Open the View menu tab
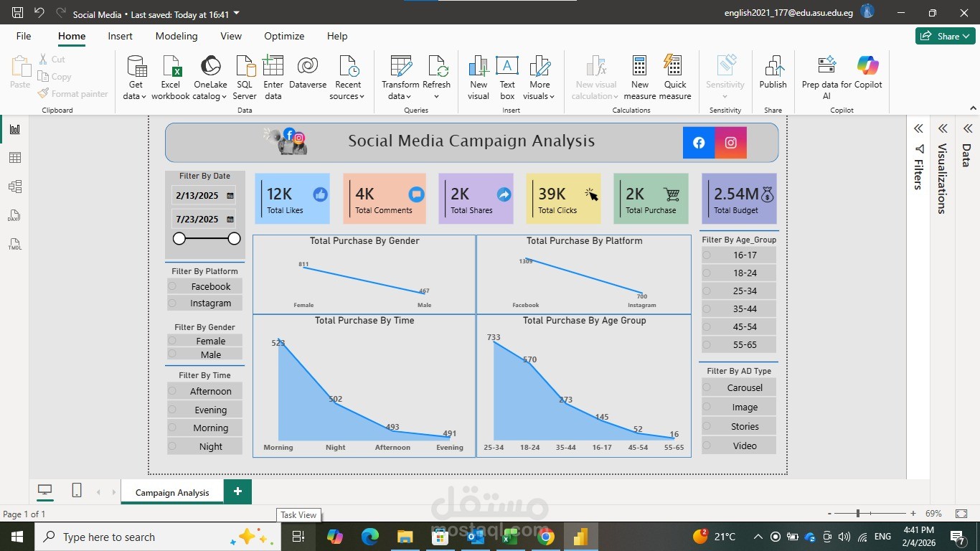Screen dimensions: 980x551 [x=230, y=36]
